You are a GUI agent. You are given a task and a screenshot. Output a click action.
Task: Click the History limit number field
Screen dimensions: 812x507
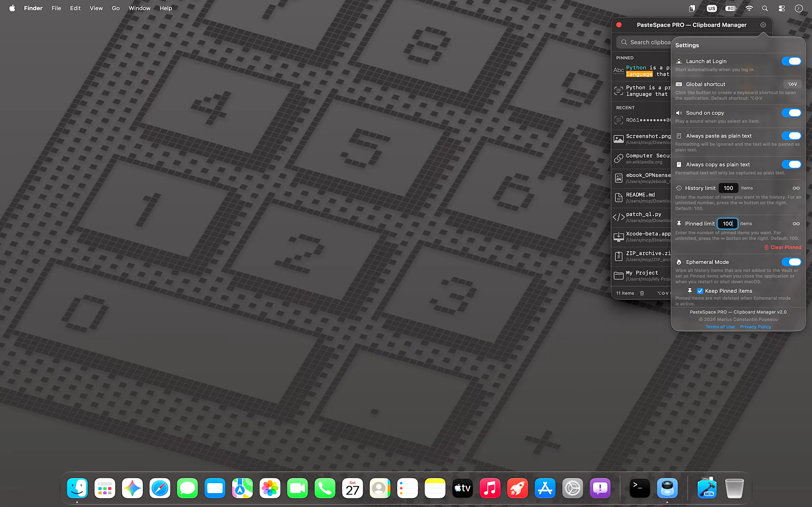728,188
